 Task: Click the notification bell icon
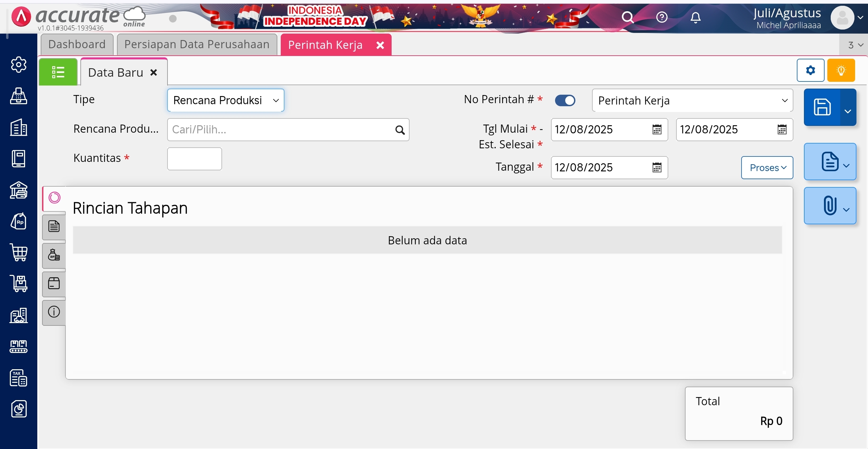tap(695, 17)
